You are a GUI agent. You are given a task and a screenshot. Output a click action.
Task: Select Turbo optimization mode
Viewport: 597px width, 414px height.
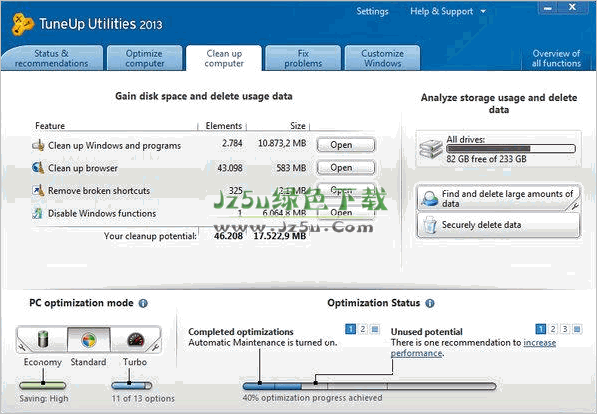tap(135, 339)
